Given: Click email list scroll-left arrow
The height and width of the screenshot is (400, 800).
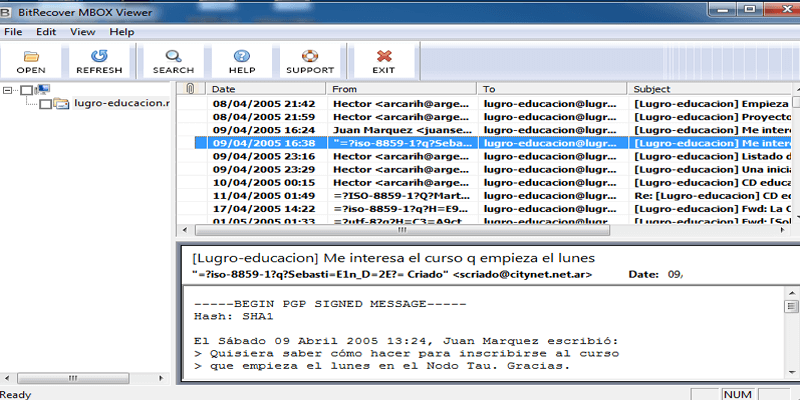Looking at the screenshot, I should [x=185, y=230].
